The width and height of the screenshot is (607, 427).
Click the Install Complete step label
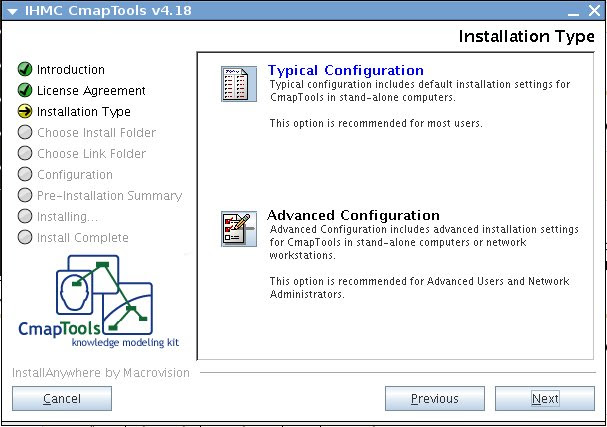pos(83,238)
